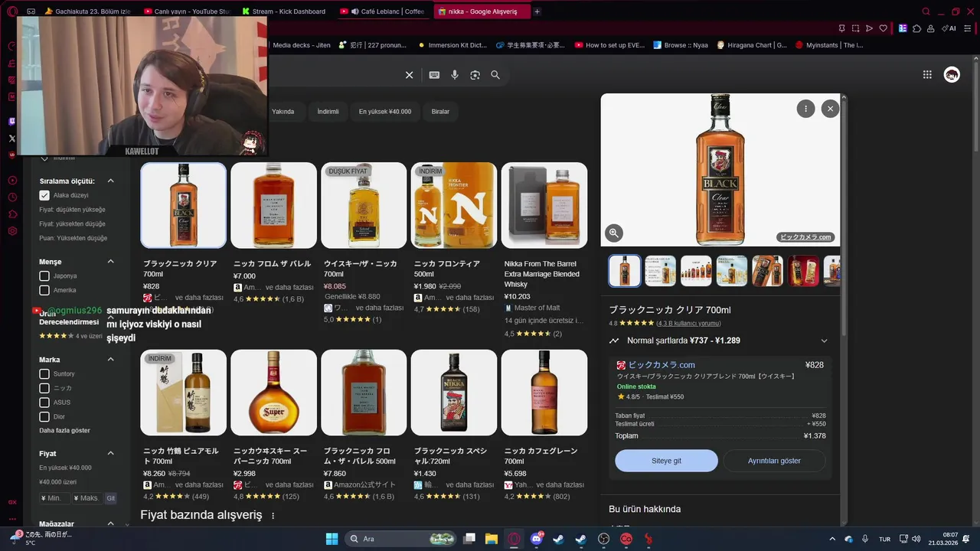Open the Google apps grid
980x551 pixels.
coord(927,74)
